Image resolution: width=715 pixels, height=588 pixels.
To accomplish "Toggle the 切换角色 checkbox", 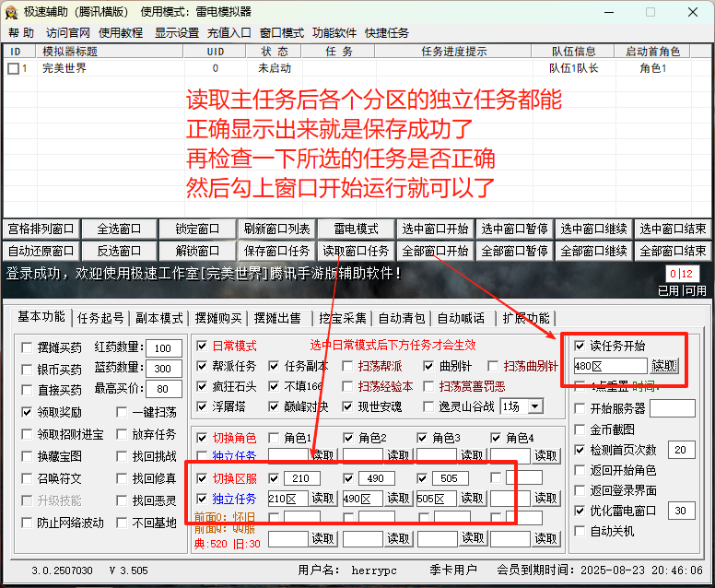I will click(x=202, y=439).
